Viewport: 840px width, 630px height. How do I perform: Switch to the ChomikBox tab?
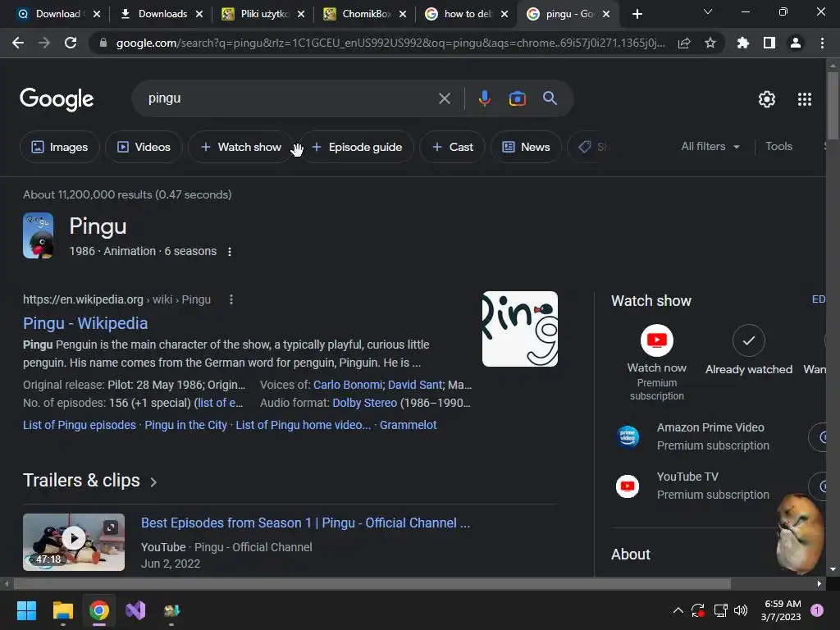366,14
